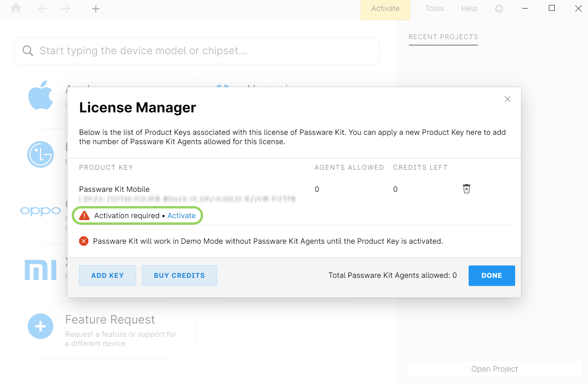Click the magnifier icon in the search bar
The width and height of the screenshot is (588, 384).
point(28,51)
